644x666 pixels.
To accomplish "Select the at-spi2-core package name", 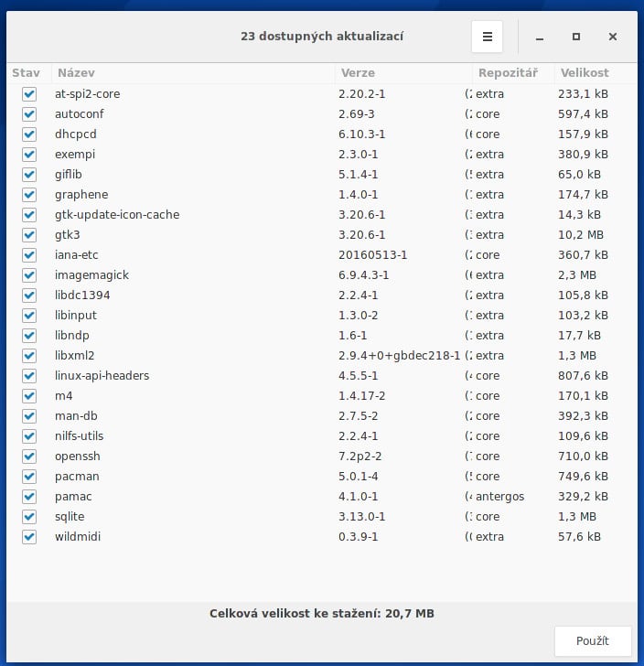I will click(88, 94).
